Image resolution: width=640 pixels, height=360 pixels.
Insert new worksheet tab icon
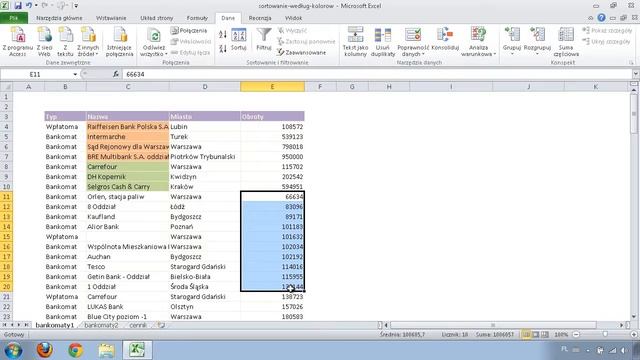[161, 325]
